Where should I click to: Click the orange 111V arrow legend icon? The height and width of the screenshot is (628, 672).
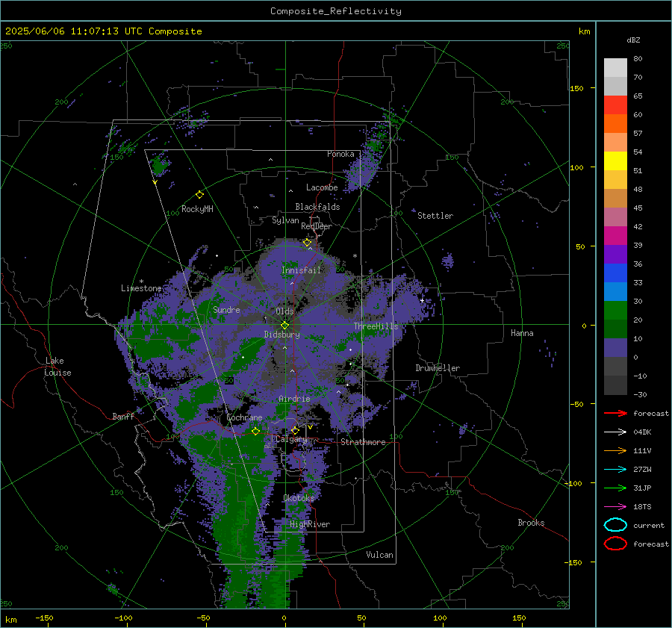[x=615, y=450]
